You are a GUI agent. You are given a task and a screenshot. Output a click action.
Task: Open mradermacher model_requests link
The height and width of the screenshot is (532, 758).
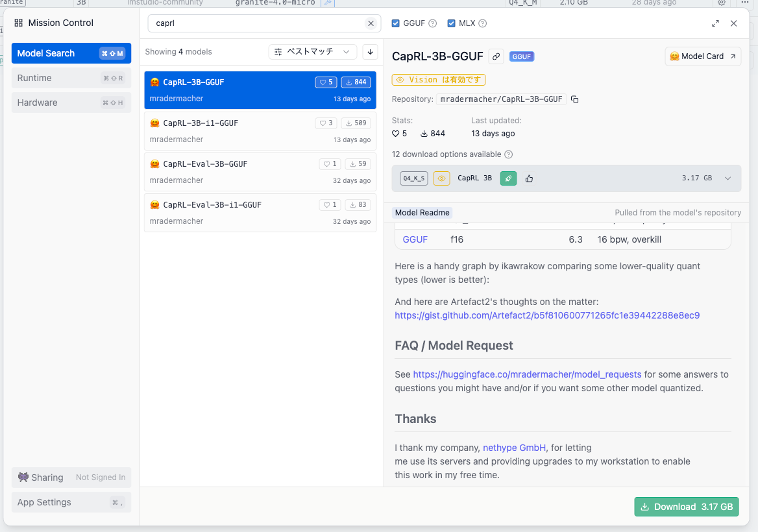pyautogui.click(x=527, y=374)
